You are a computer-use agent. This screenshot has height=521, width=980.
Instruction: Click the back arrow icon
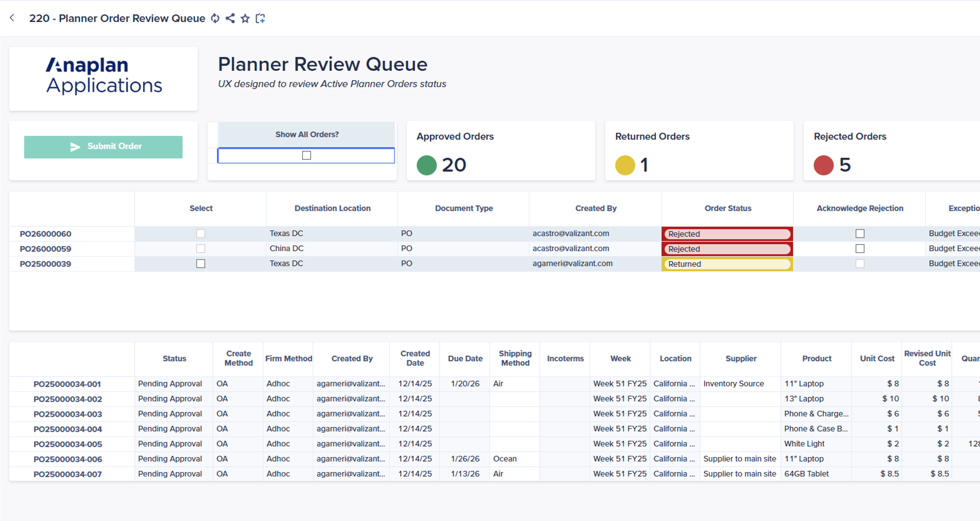click(x=12, y=18)
